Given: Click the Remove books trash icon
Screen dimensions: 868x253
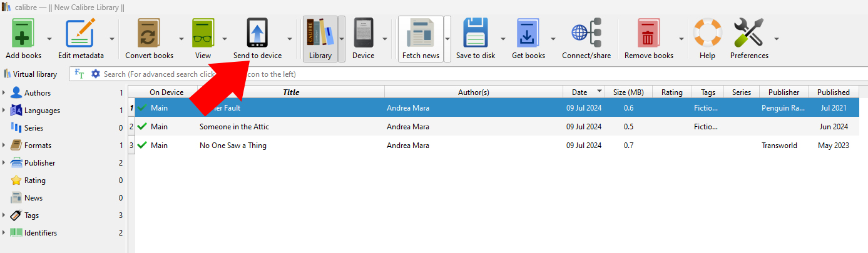Looking at the screenshot, I should coord(648,34).
